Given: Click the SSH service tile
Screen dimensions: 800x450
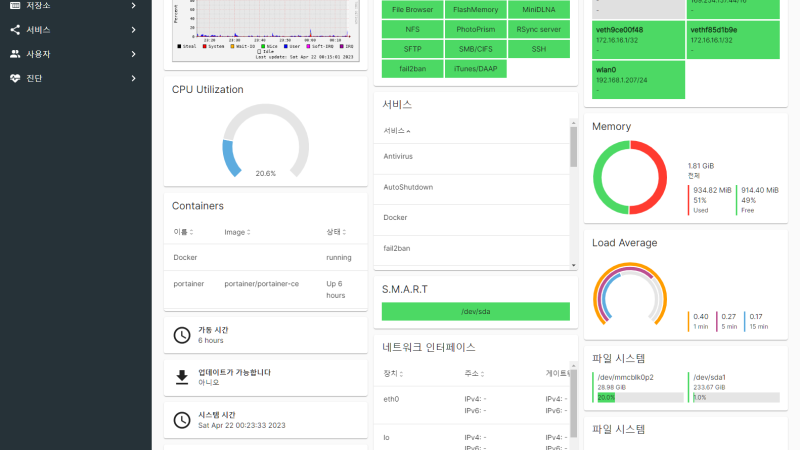Looking at the screenshot, I should coord(539,49).
